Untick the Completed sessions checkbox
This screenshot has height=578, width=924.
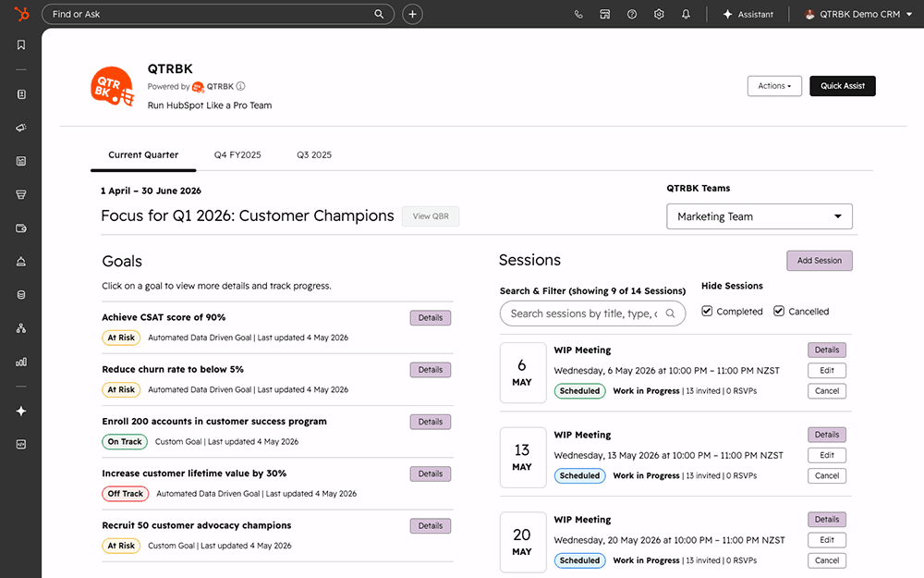click(707, 311)
